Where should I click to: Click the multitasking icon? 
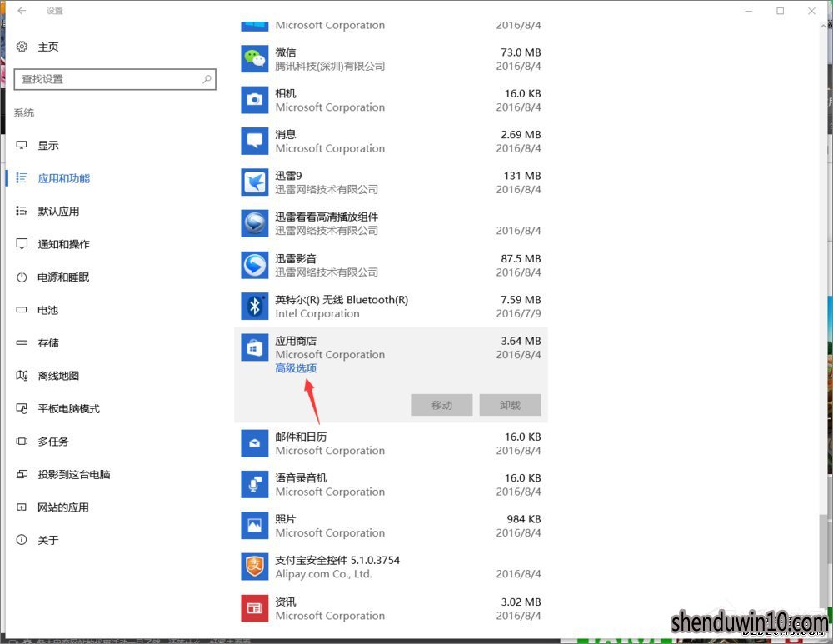pos(22,441)
